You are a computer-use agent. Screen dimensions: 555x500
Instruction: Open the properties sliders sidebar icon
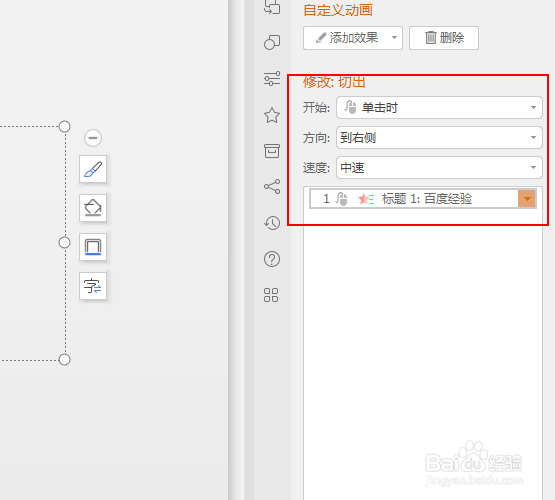(272, 78)
